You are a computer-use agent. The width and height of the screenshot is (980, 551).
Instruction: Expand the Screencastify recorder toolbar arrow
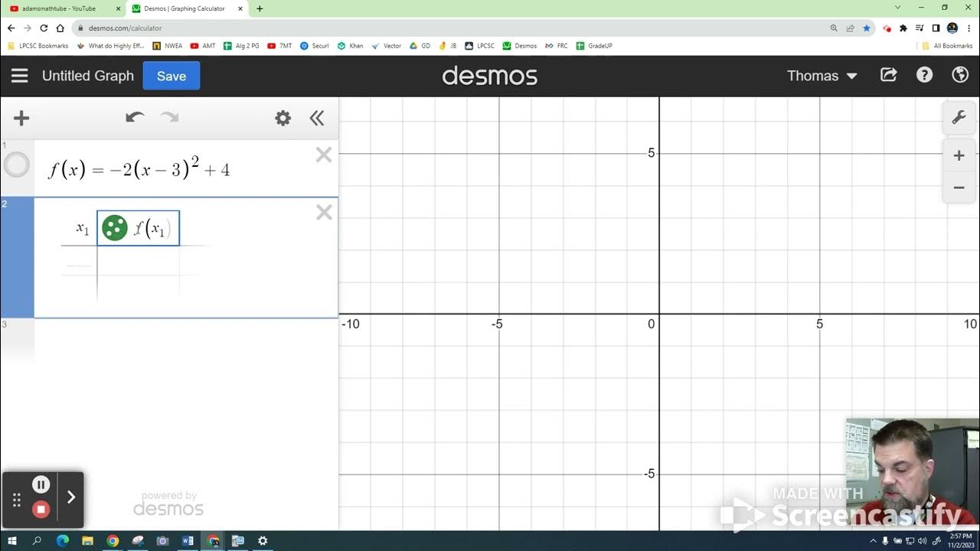coord(71,497)
